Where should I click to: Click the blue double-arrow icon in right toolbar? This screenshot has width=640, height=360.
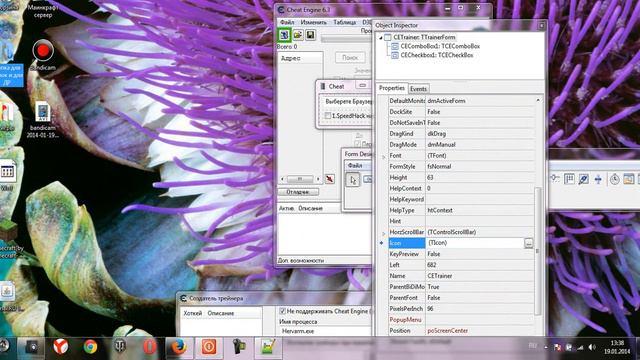(x=598, y=179)
